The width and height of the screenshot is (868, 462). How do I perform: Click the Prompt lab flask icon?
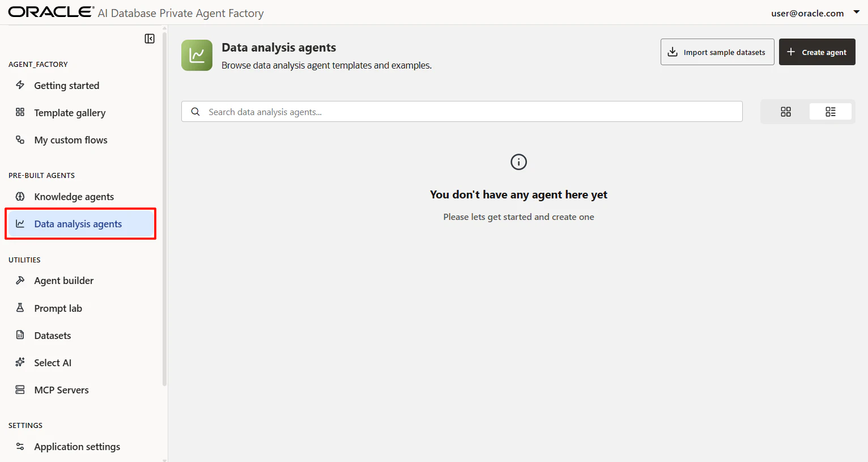click(20, 308)
